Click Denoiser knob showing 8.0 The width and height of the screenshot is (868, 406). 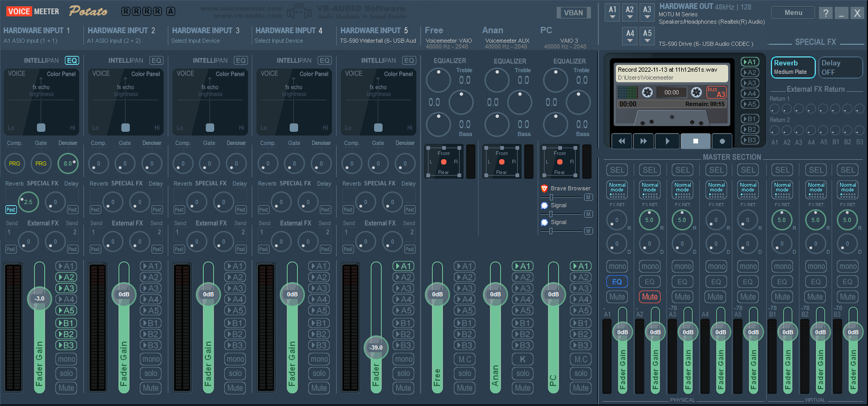click(68, 163)
